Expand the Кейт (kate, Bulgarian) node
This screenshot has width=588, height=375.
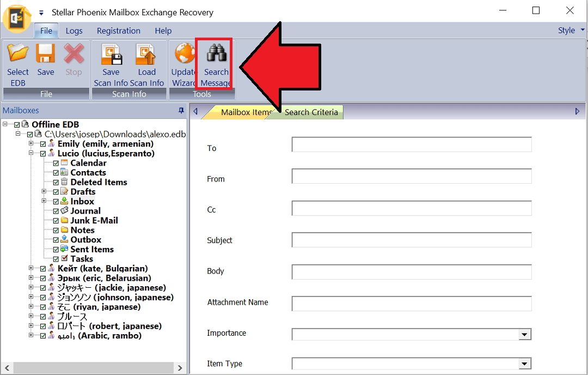[x=31, y=268]
